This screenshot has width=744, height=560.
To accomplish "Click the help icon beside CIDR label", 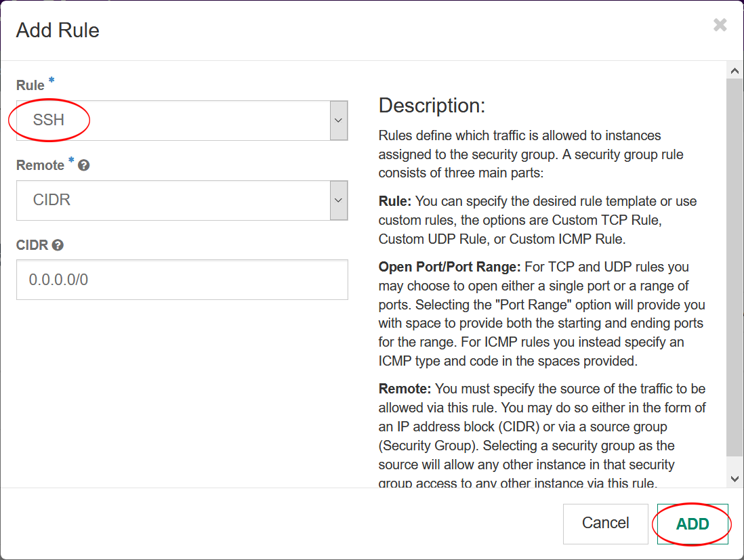I will pyautogui.click(x=58, y=245).
